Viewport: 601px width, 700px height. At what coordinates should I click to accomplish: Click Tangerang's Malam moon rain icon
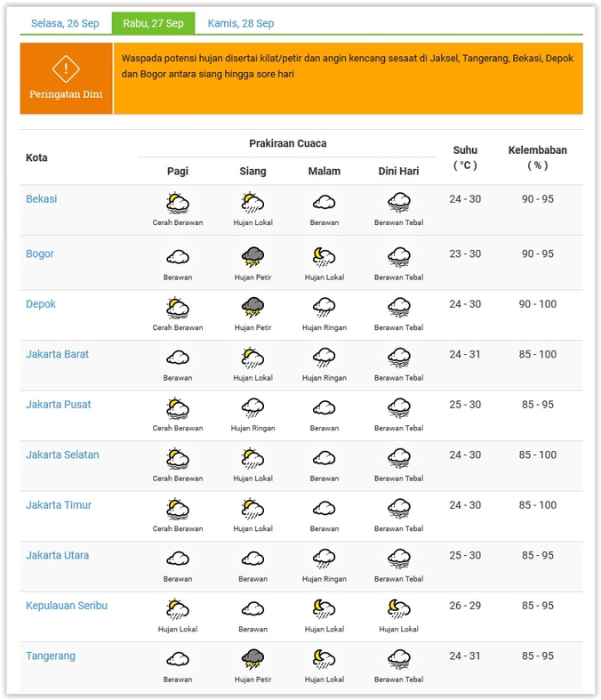324,660
